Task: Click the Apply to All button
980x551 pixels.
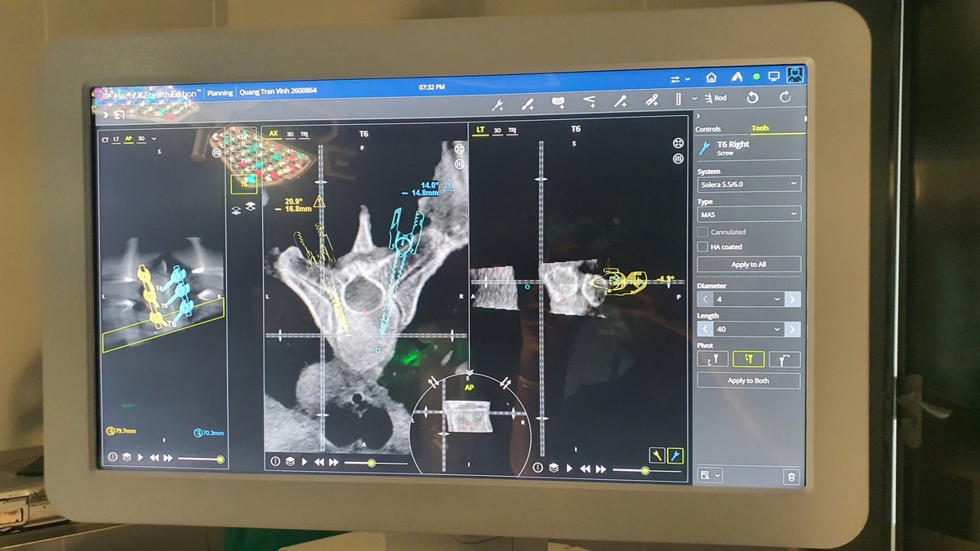Action: point(749,264)
